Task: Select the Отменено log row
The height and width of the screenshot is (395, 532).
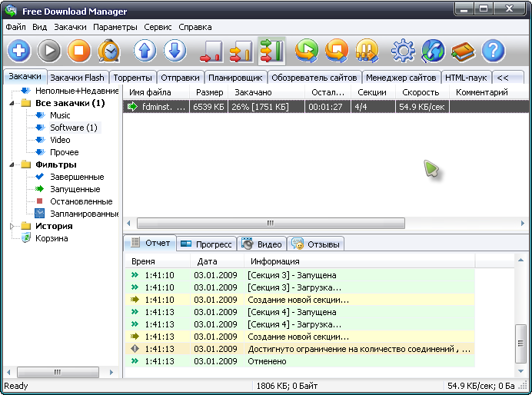Action: coord(300,361)
